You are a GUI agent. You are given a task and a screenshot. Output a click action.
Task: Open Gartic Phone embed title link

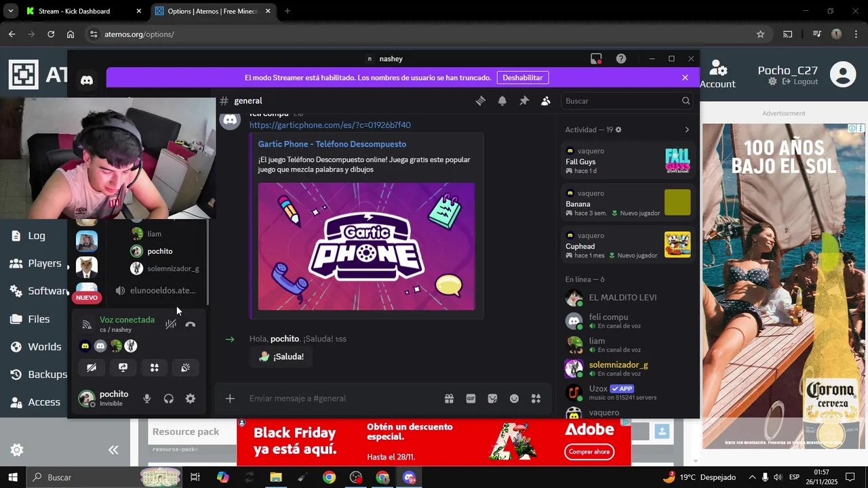(332, 144)
